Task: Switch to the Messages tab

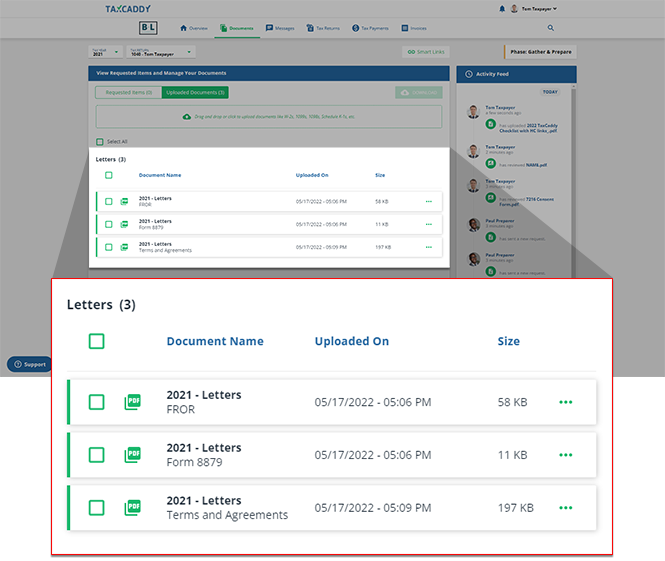Action: pyautogui.click(x=281, y=28)
